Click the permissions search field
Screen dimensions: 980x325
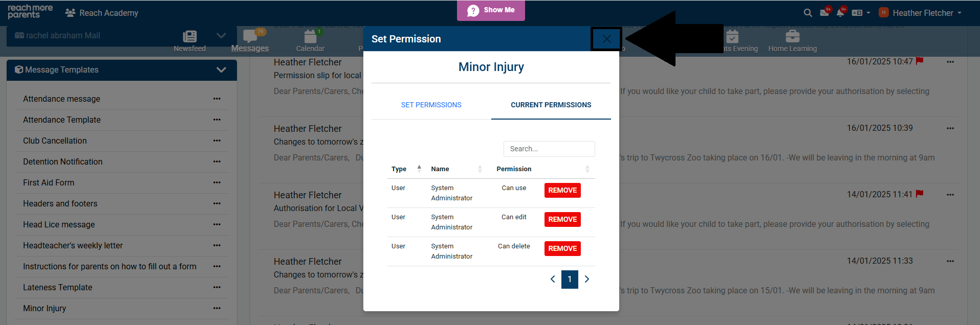[549, 149]
